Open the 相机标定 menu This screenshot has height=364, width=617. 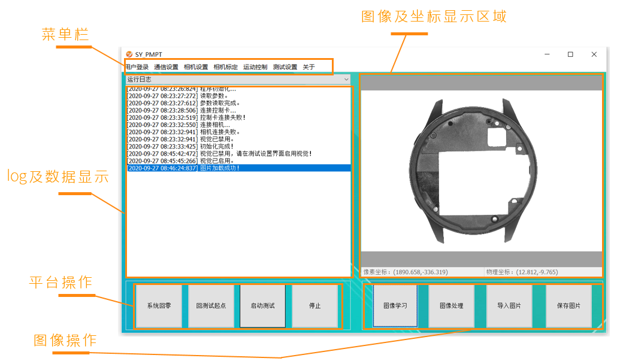click(x=226, y=67)
